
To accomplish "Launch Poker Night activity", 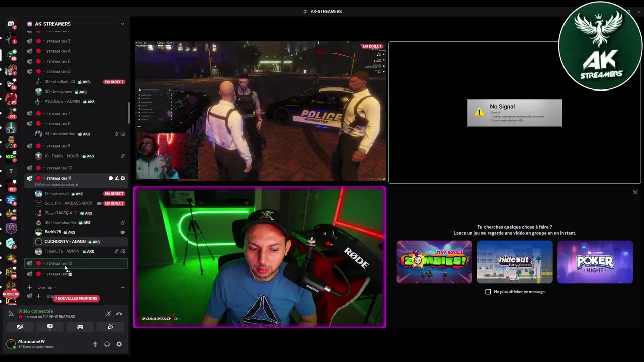I will click(x=595, y=262).
